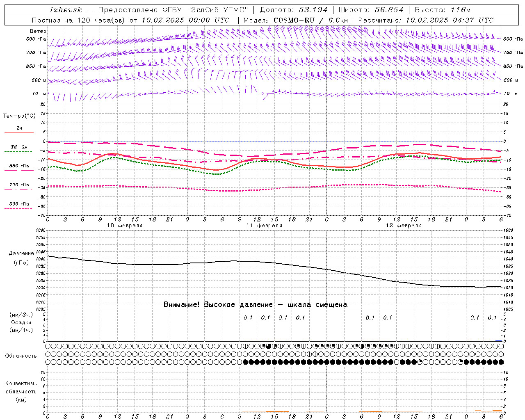Click the blue precipitation bar at chart end

pos(498,340)
